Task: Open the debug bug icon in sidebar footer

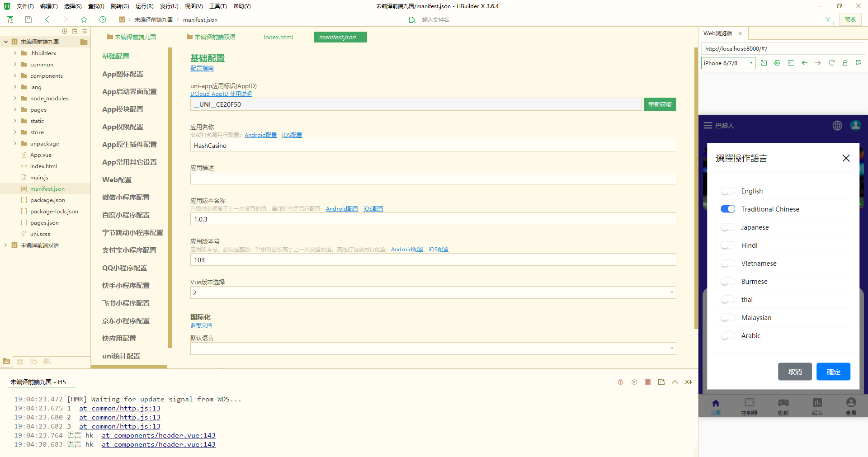Action: 20,362
